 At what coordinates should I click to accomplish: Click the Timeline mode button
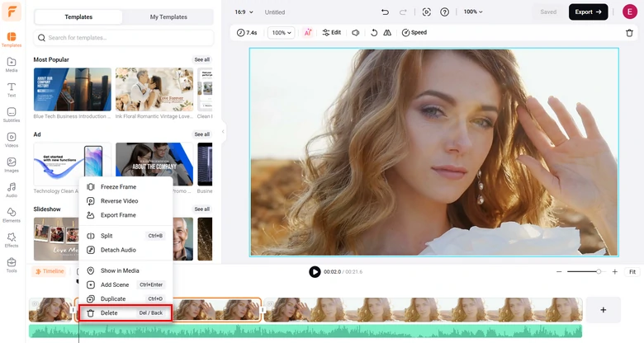(50, 271)
